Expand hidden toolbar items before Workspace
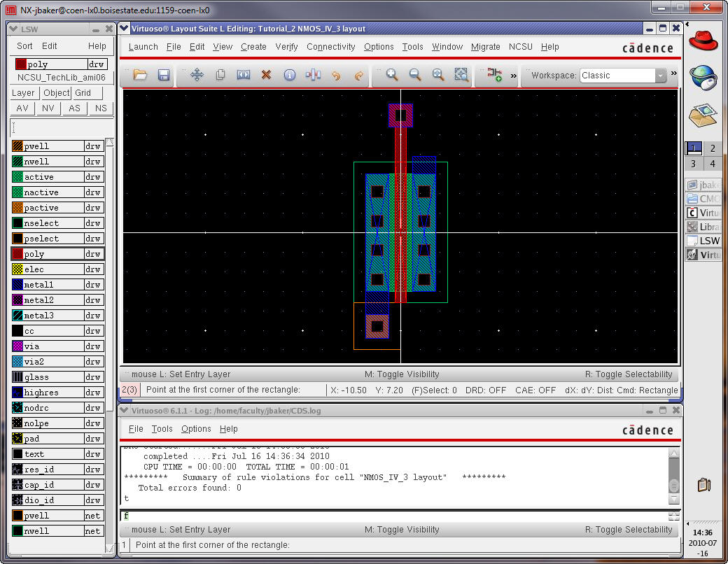Image resolution: width=728 pixels, height=564 pixels. (x=514, y=76)
